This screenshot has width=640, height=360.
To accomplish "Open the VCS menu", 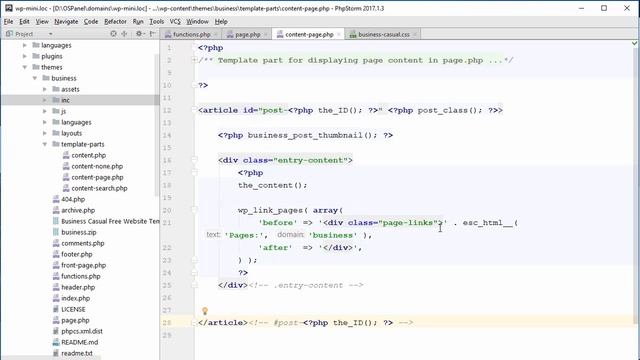I will coord(175,22).
